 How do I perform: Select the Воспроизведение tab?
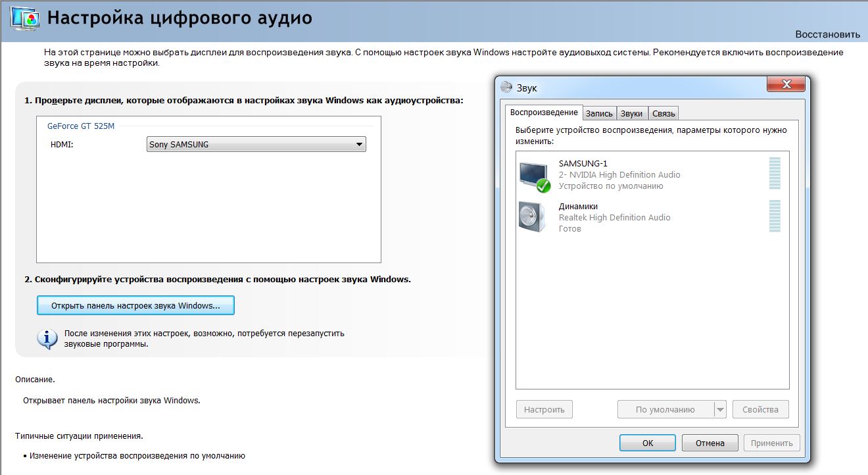point(543,112)
